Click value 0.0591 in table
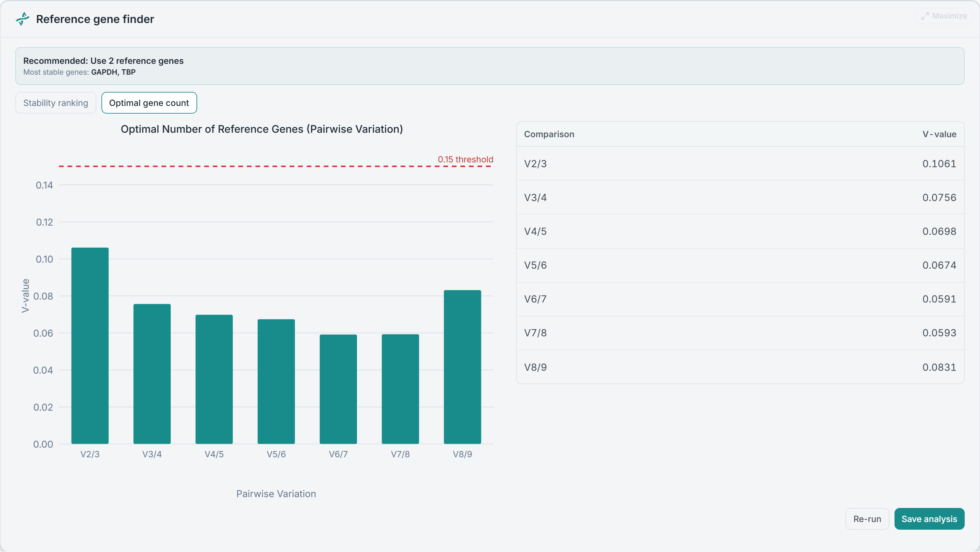Viewport: 980px width, 552px height. (x=939, y=299)
